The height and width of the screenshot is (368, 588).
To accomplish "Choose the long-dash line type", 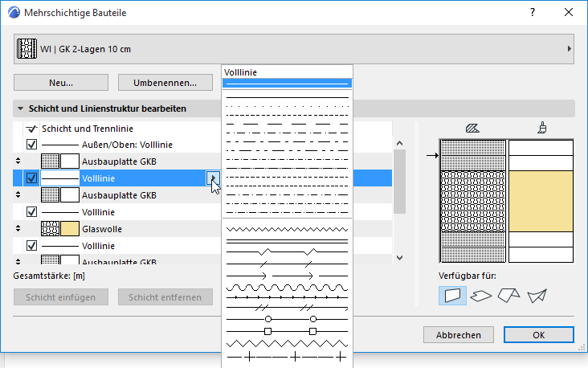I will click(287, 124).
